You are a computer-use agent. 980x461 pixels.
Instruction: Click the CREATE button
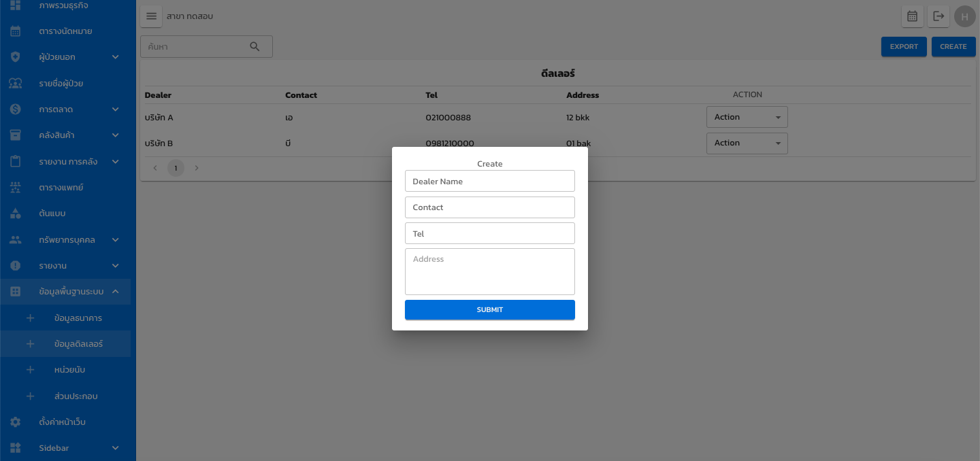[x=953, y=46]
